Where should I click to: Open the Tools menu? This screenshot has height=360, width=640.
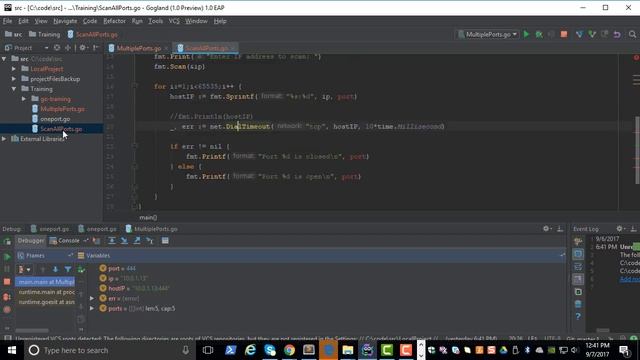point(156,21)
